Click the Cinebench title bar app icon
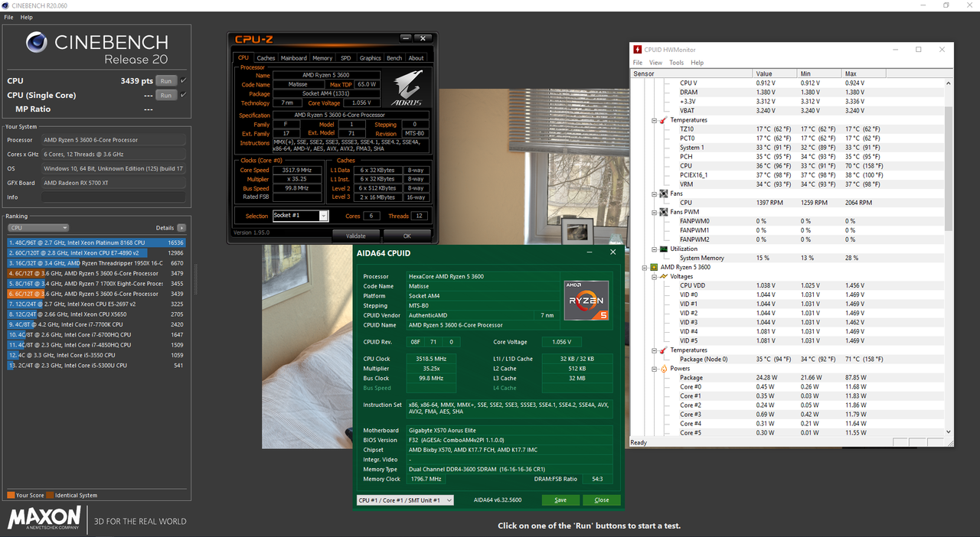This screenshot has width=980, height=537. click(6, 5)
